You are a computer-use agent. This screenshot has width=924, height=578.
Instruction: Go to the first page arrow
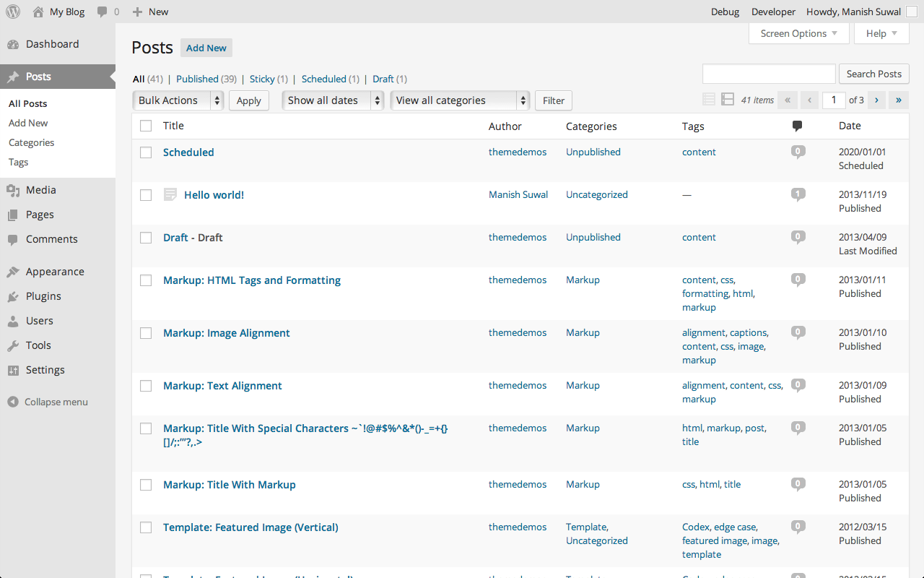(788, 100)
